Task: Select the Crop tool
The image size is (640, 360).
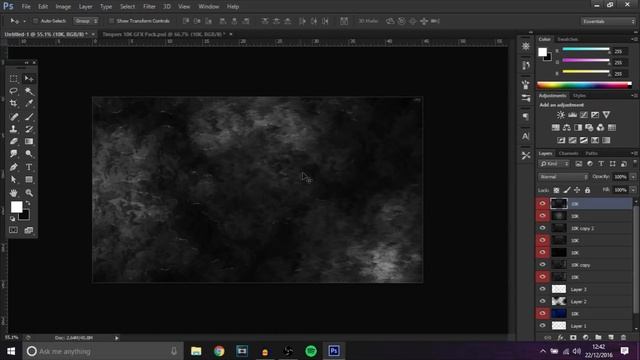Action: (13, 104)
